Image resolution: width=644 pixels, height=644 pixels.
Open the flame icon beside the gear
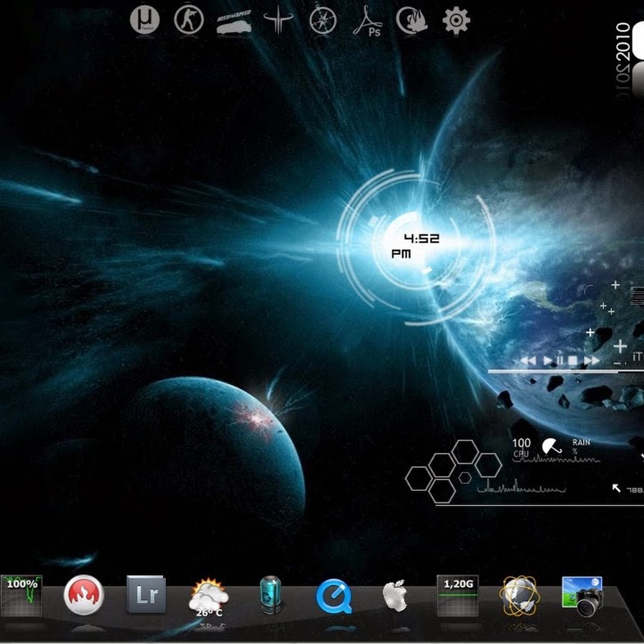tap(413, 21)
